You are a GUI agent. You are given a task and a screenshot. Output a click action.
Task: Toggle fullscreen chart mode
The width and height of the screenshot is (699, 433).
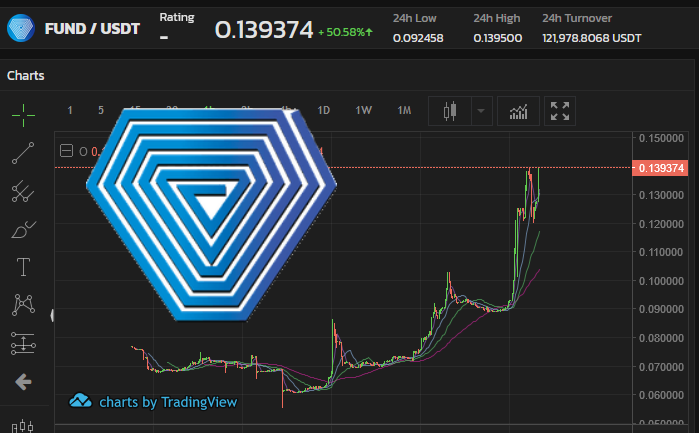[x=560, y=111]
